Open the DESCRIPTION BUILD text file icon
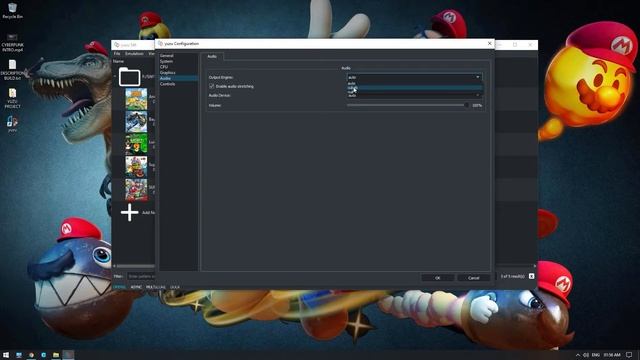Image resolution: width=640 pixels, height=360 pixels. click(12, 69)
